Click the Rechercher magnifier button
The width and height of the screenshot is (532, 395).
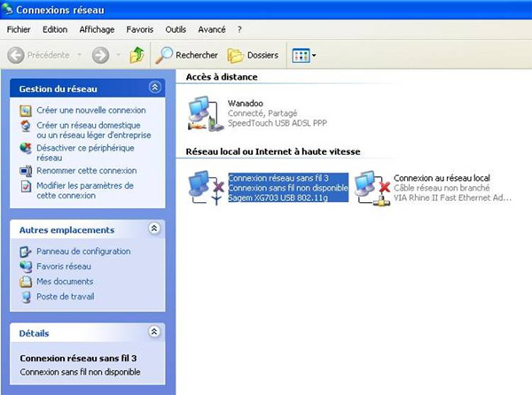pos(186,55)
